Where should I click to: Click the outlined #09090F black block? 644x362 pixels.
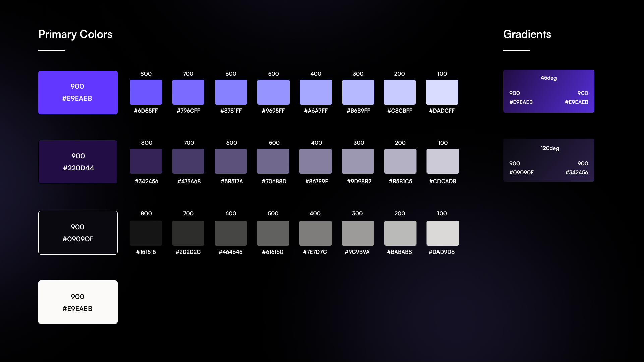pos(78,232)
